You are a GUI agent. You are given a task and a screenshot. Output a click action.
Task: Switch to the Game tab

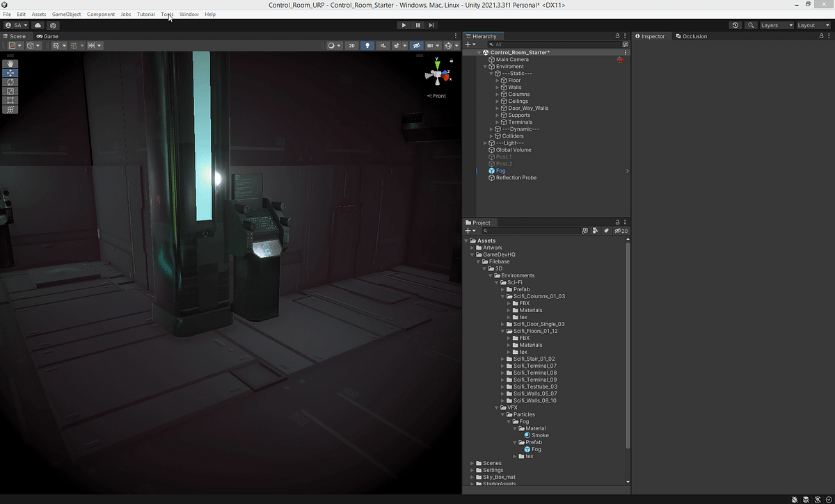(x=47, y=36)
